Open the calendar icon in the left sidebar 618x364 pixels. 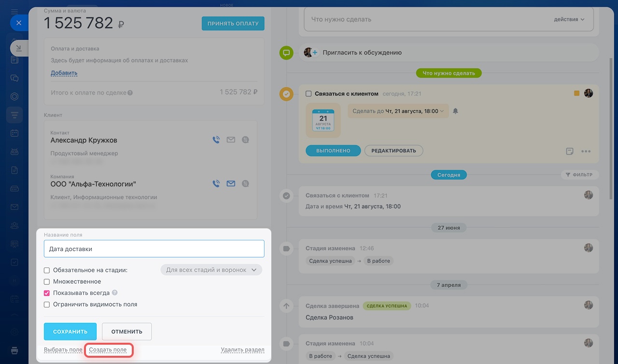pyautogui.click(x=14, y=133)
